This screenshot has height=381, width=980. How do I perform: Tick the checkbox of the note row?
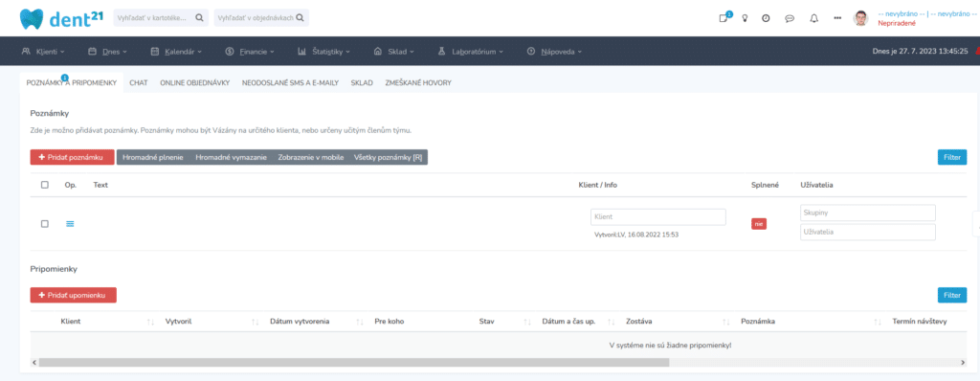(x=44, y=223)
